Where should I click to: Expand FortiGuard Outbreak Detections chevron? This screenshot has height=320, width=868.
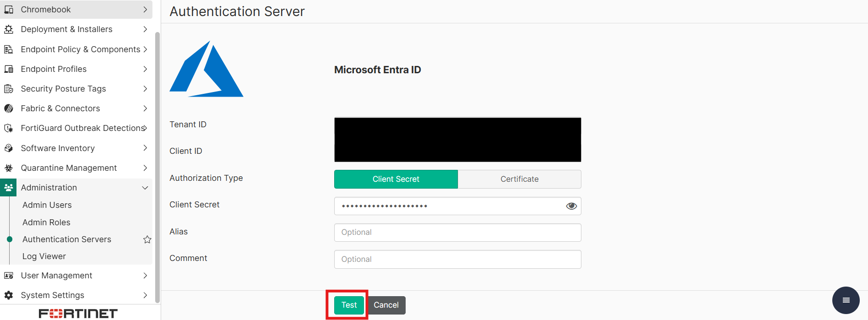pos(145,128)
